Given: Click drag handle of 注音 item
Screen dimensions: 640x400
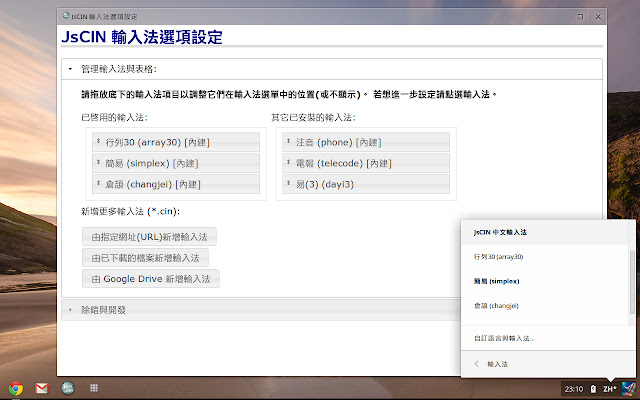Looking at the screenshot, I should (289, 141).
